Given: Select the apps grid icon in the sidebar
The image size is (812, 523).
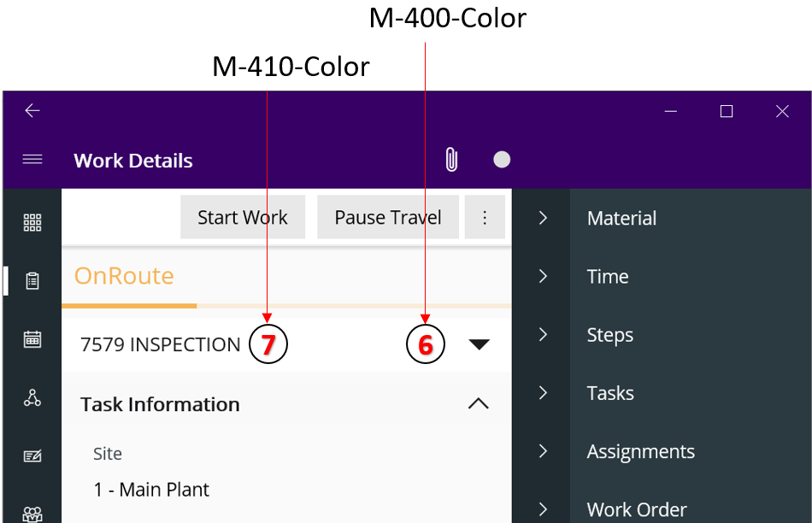Looking at the screenshot, I should [x=32, y=222].
